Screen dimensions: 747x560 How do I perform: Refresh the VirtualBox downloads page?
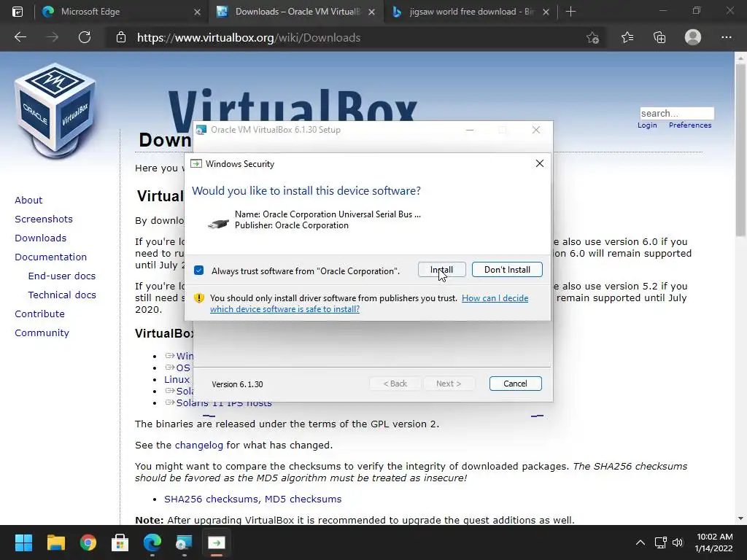(85, 37)
